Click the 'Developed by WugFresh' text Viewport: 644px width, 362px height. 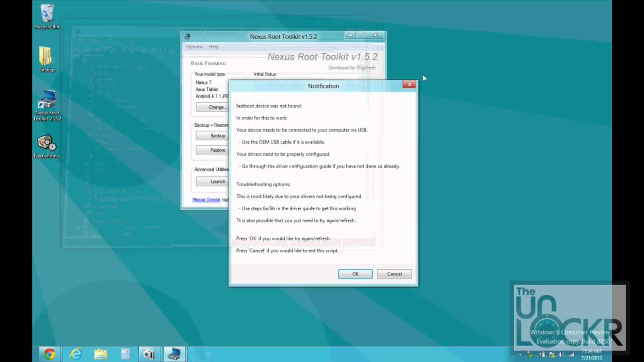click(352, 68)
